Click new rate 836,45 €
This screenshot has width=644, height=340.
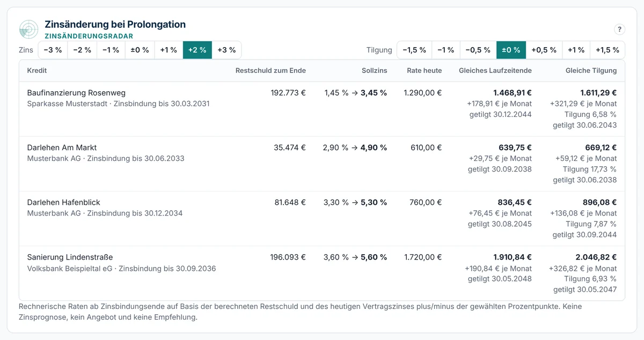(x=516, y=202)
